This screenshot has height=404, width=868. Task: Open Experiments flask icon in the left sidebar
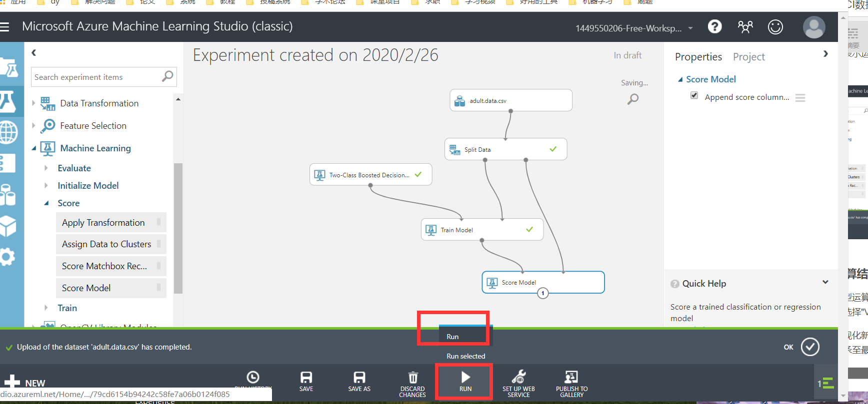pos(8,101)
